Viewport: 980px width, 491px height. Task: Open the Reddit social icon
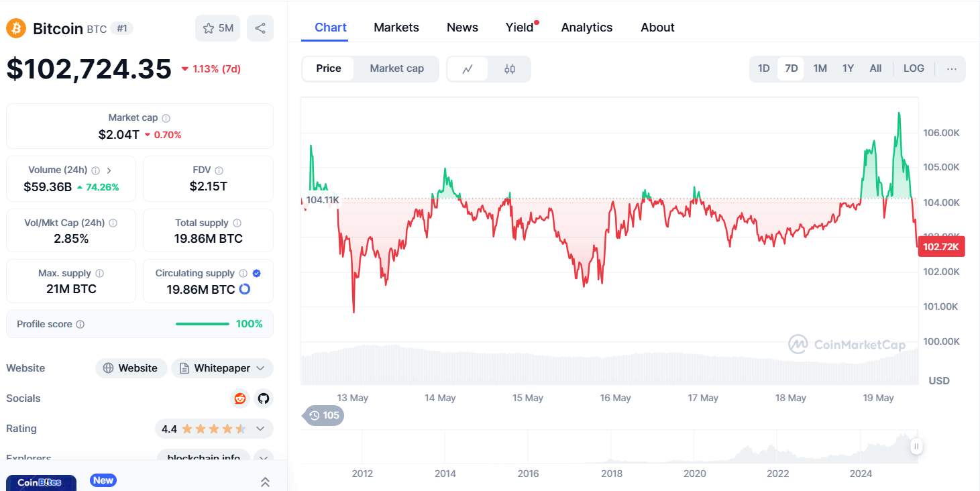point(240,398)
